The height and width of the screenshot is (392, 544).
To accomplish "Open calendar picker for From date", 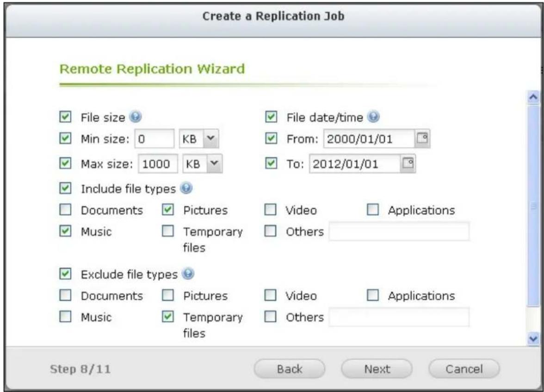I will (x=422, y=138).
